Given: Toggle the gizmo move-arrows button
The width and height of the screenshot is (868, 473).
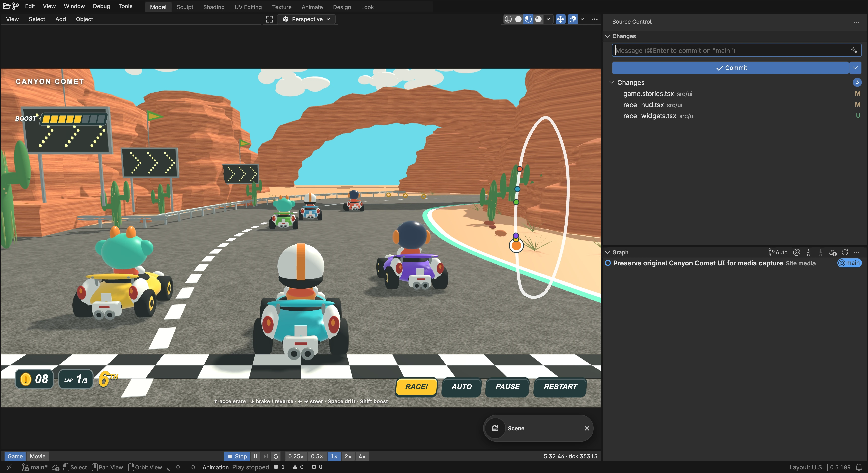Looking at the screenshot, I should [560, 19].
